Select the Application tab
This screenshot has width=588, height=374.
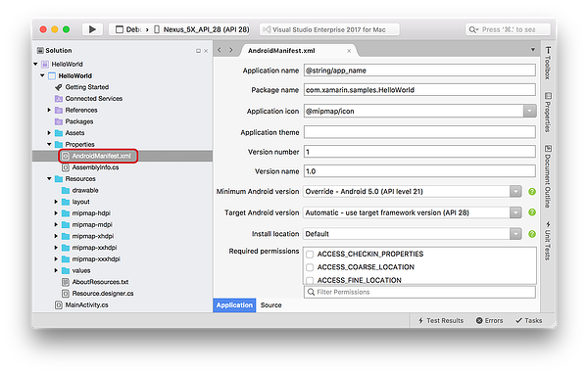coord(234,305)
